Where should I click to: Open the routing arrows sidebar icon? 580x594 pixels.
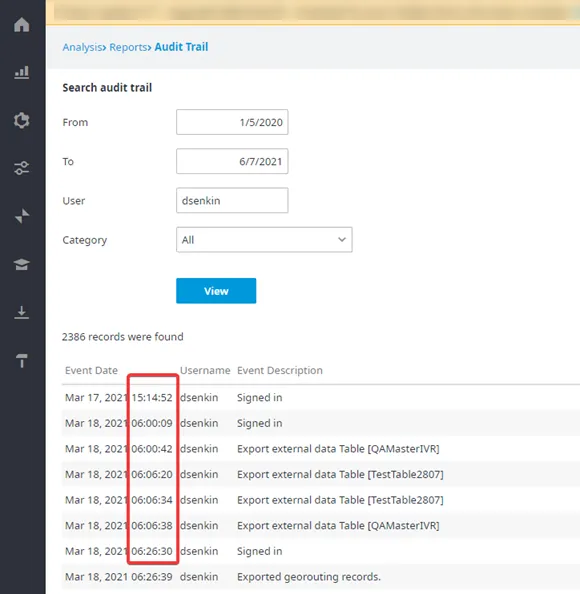[22, 216]
